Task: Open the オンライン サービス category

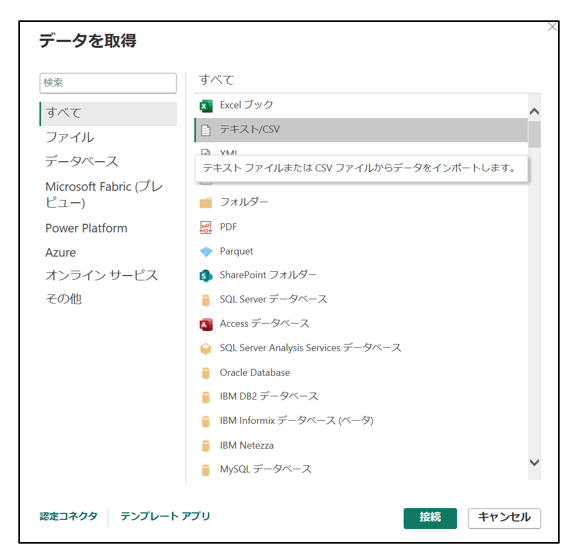Action: (x=101, y=275)
